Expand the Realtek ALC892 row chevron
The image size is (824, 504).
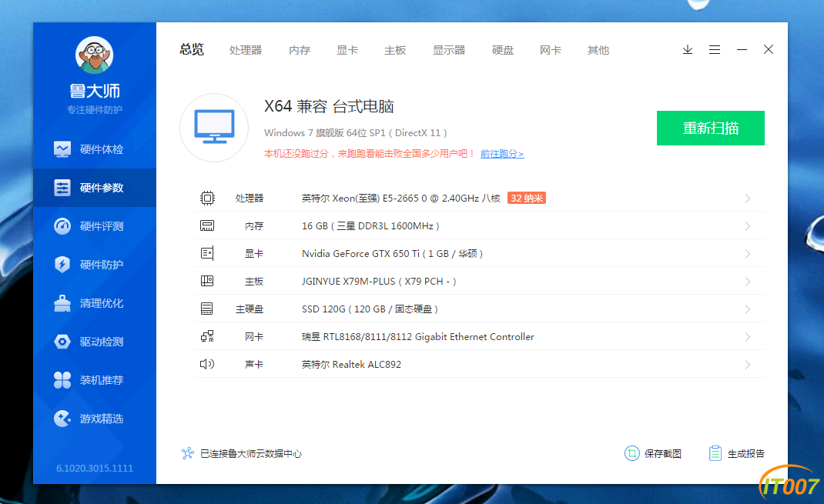[747, 365]
